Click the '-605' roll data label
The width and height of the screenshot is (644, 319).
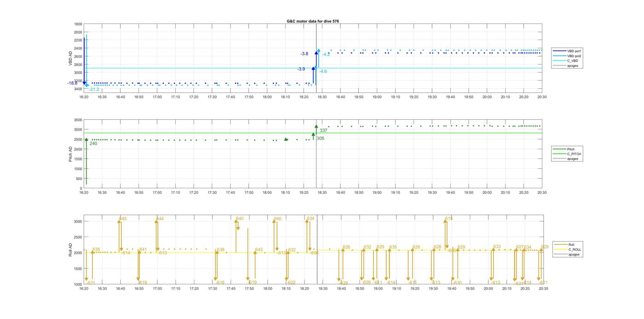click(x=452, y=250)
